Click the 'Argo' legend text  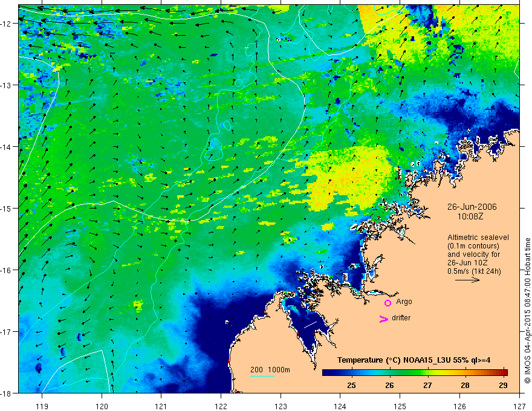(404, 302)
